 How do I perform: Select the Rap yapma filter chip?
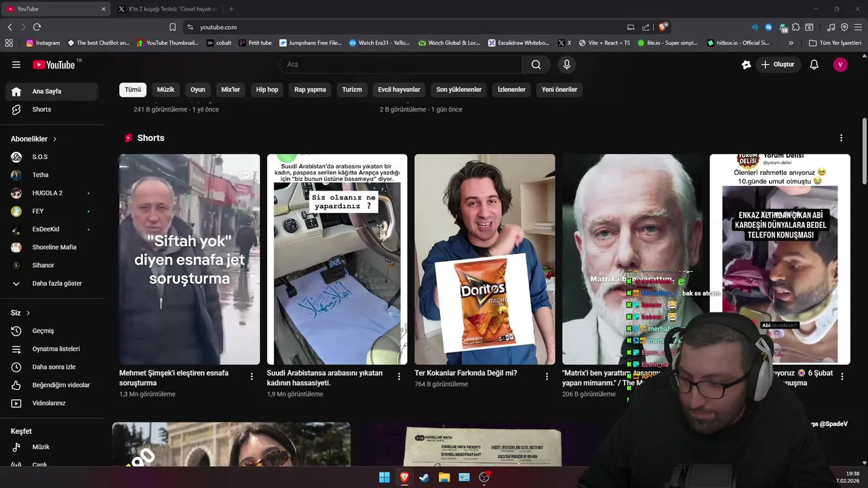pyautogui.click(x=310, y=89)
